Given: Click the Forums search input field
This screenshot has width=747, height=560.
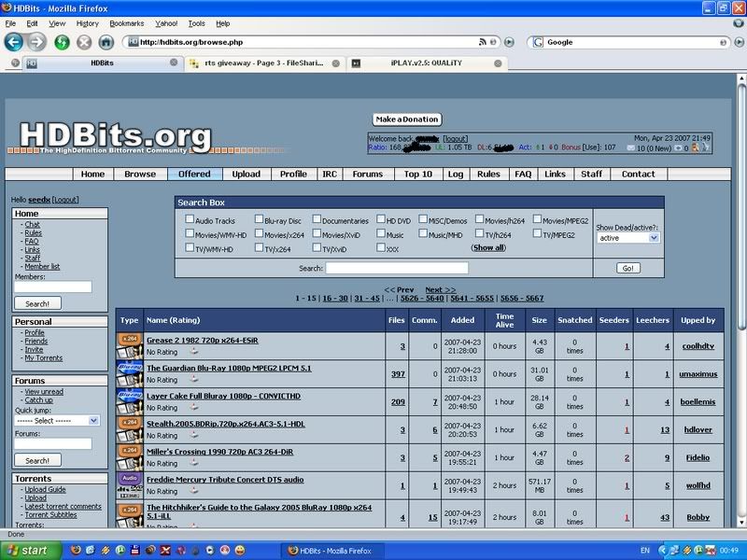Looking at the screenshot, I should tap(53, 444).
